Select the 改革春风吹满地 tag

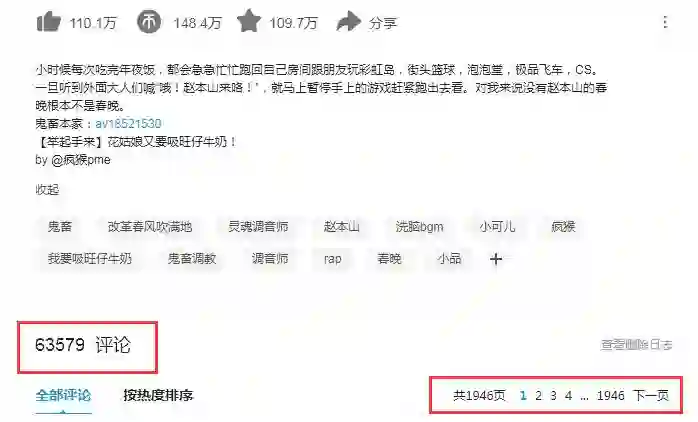click(x=150, y=227)
